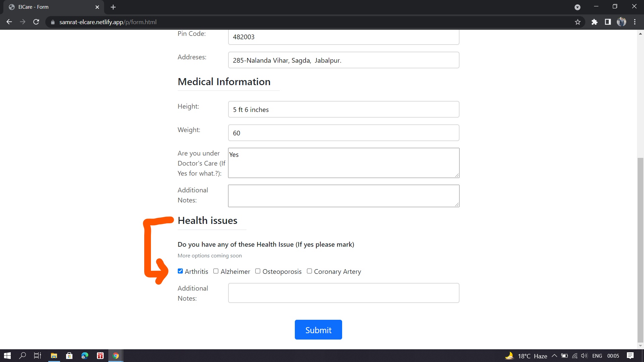Open a new browser tab

(x=113, y=7)
